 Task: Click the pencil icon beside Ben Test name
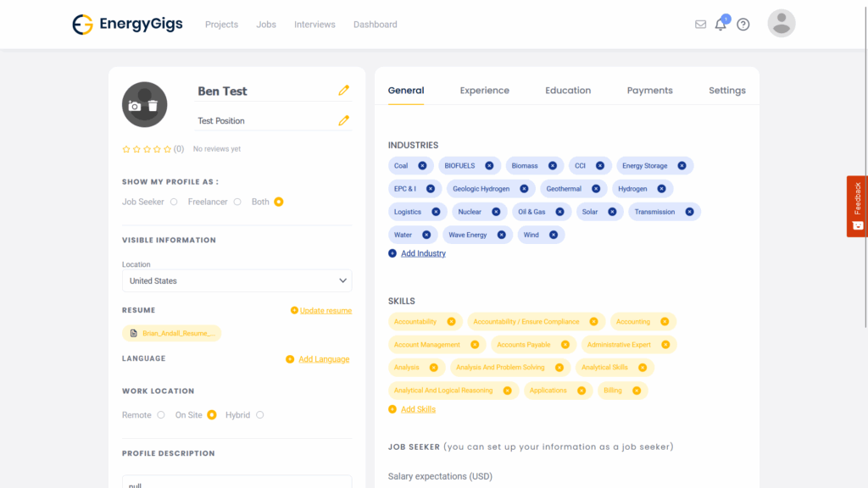pyautogui.click(x=343, y=90)
